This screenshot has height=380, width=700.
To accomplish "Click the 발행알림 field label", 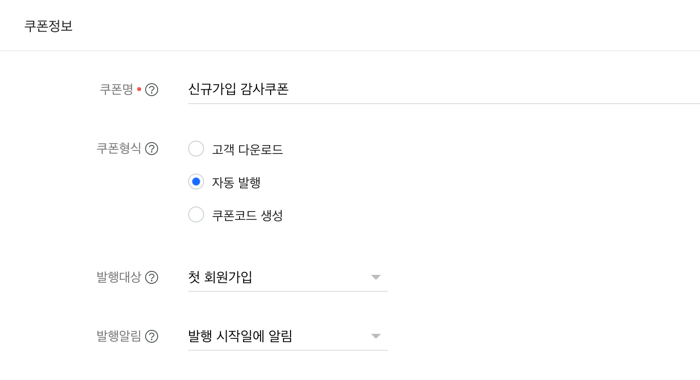I will click(x=119, y=336).
